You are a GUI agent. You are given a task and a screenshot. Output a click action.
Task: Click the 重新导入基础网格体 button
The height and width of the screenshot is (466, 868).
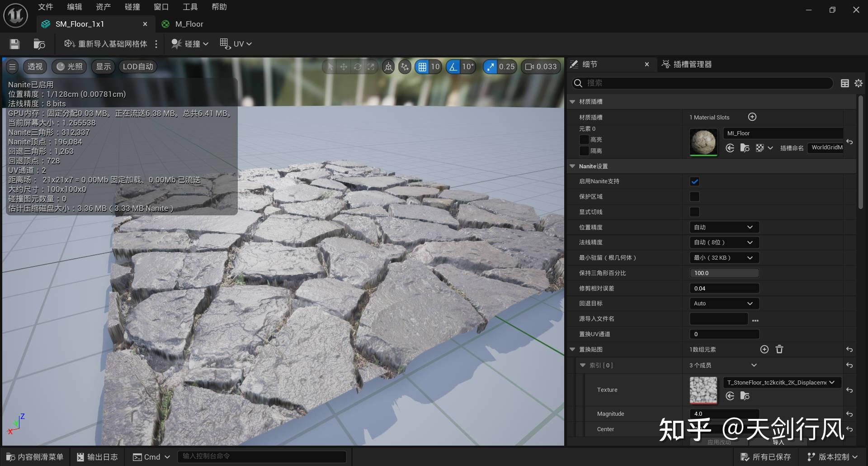click(106, 44)
